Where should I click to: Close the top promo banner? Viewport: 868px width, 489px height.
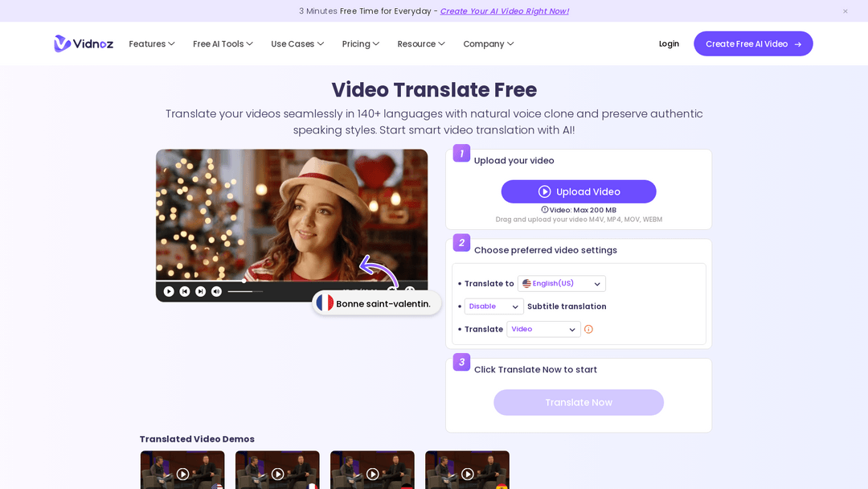(845, 11)
